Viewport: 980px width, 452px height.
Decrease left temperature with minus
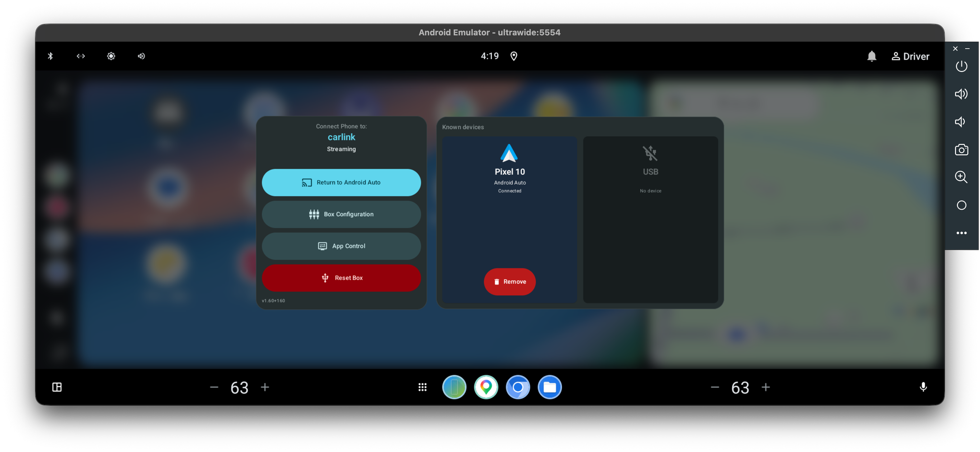pyautogui.click(x=214, y=387)
